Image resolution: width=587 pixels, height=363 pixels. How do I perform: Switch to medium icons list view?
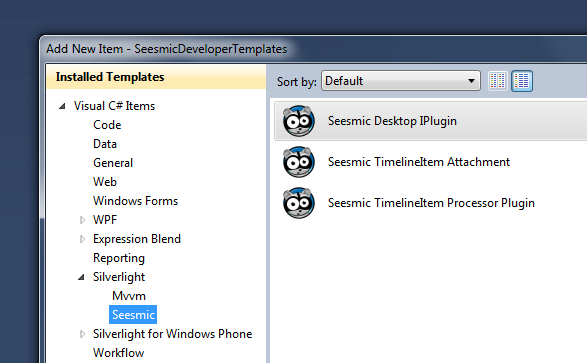[522, 80]
